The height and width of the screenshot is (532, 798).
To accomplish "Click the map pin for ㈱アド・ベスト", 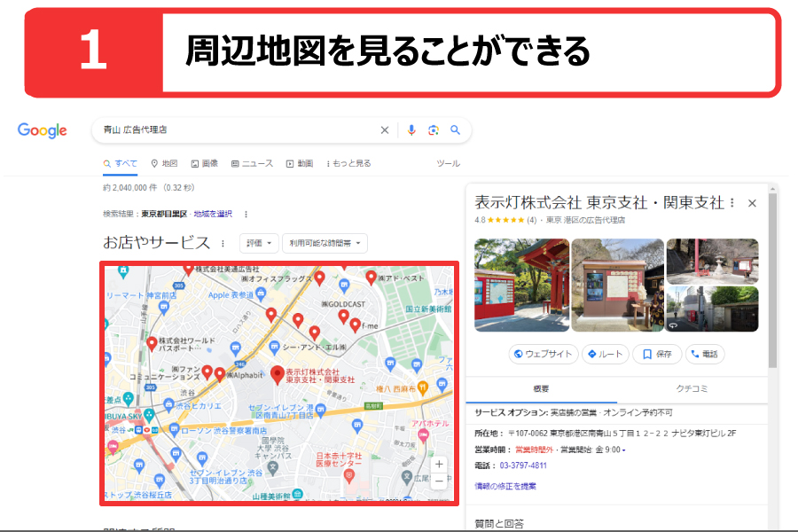I will click(371, 278).
